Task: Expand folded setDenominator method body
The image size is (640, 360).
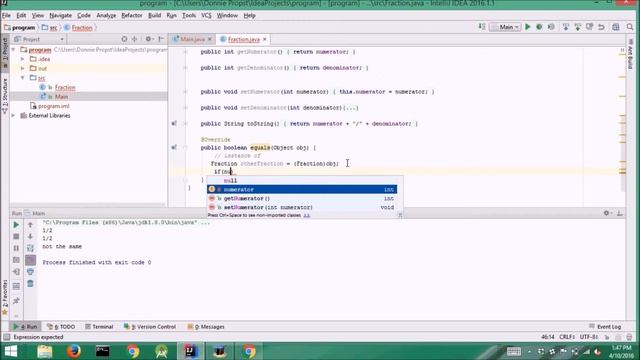Action: tap(351, 108)
